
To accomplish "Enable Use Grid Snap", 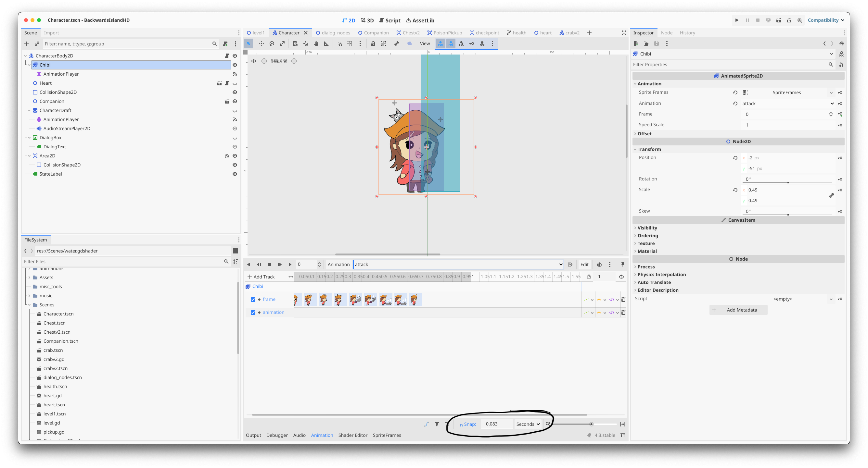I will coord(350,43).
